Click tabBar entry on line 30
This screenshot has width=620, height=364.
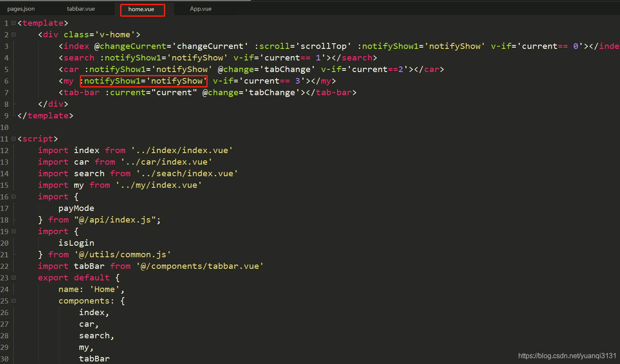(x=94, y=359)
